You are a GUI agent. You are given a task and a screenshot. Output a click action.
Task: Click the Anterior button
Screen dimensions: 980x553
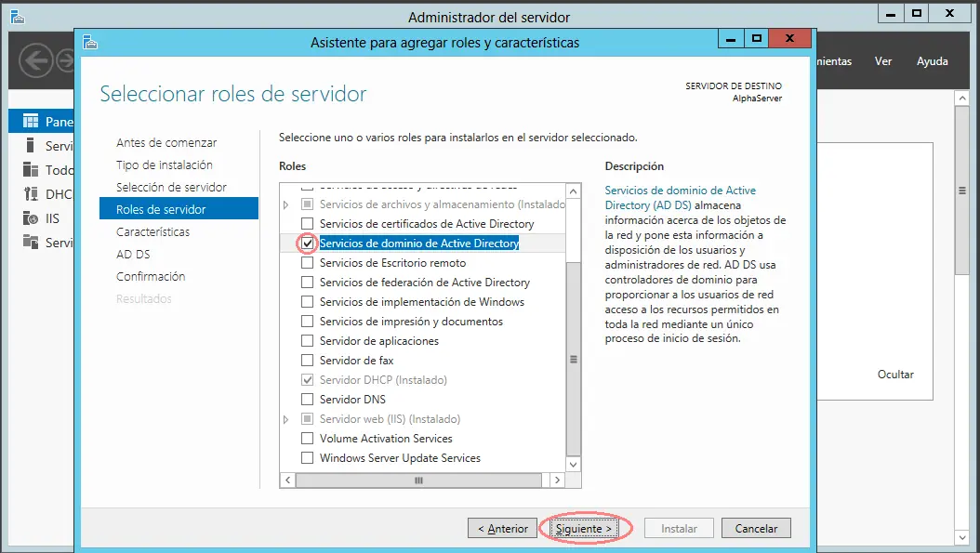(x=502, y=528)
